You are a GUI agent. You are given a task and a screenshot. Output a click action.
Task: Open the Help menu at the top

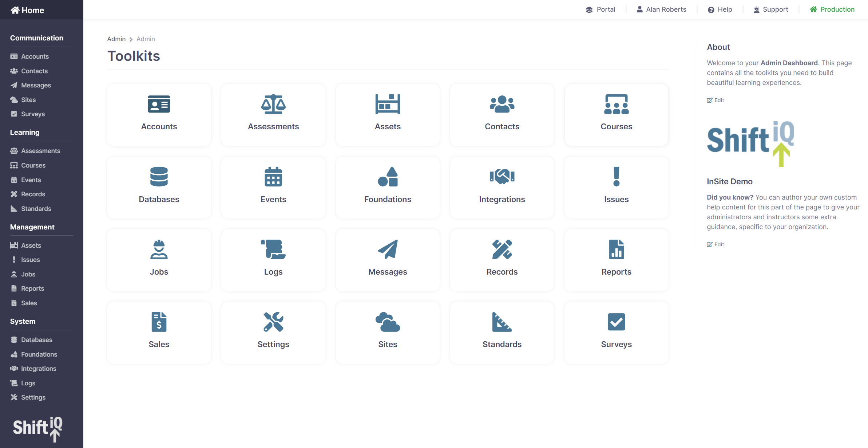pyautogui.click(x=720, y=9)
